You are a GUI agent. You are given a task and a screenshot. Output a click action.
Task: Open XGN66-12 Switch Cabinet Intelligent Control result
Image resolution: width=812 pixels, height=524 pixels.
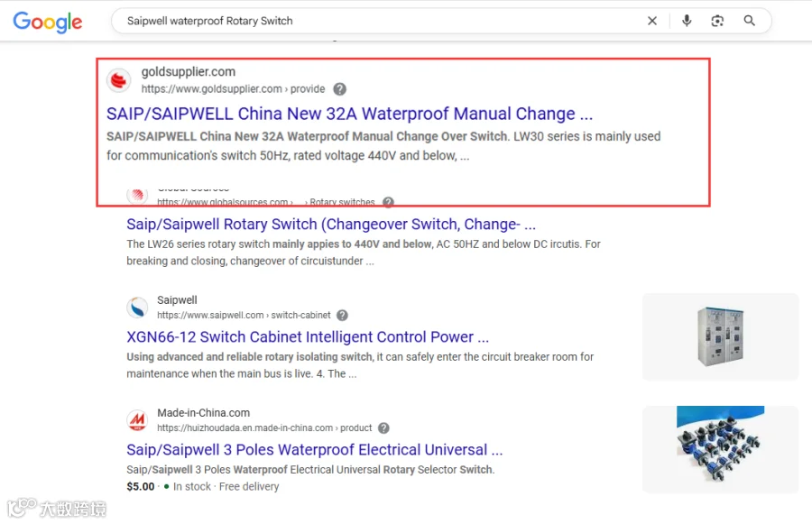[x=308, y=337]
